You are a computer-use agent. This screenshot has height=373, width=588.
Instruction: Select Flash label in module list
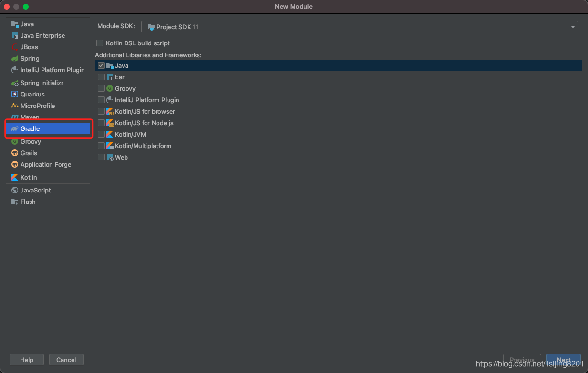click(x=28, y=202)
